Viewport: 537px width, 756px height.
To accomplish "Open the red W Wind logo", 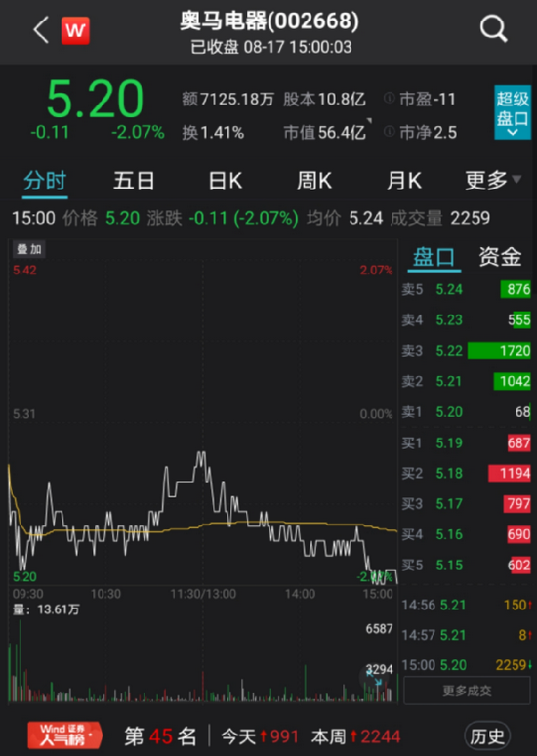I will (75, 30).
